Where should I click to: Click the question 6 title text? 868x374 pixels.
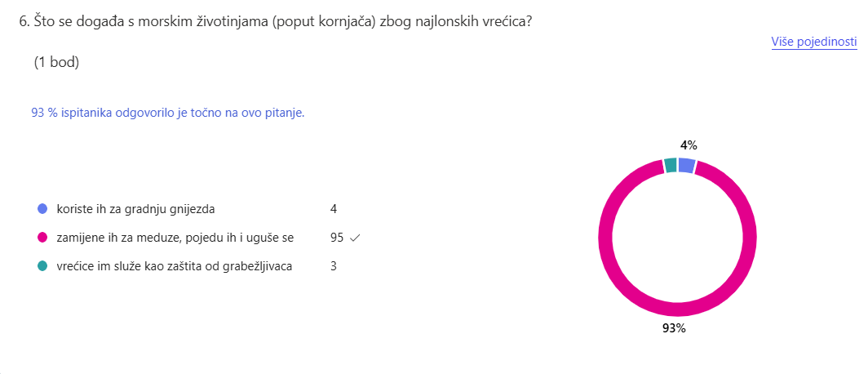click(276, 21)
